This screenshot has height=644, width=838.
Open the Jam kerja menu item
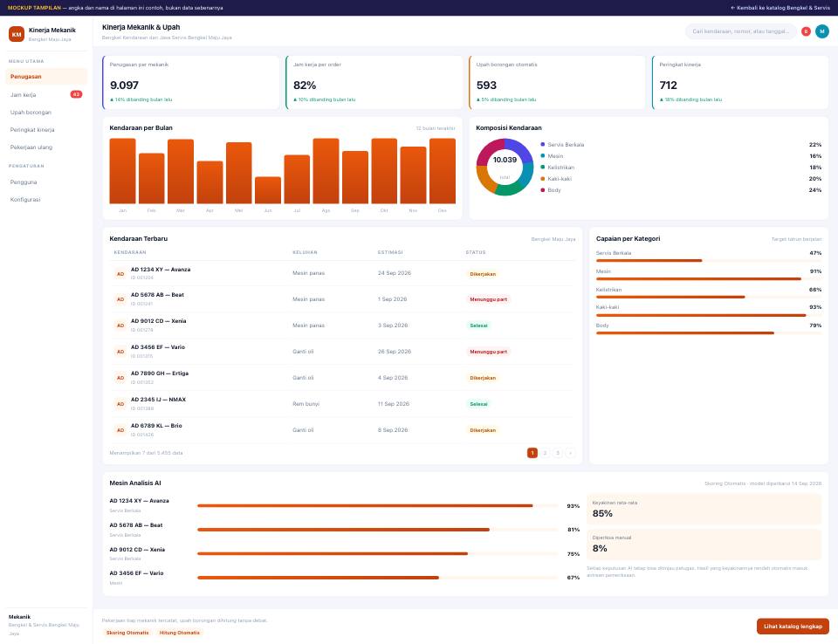[46, 94]
